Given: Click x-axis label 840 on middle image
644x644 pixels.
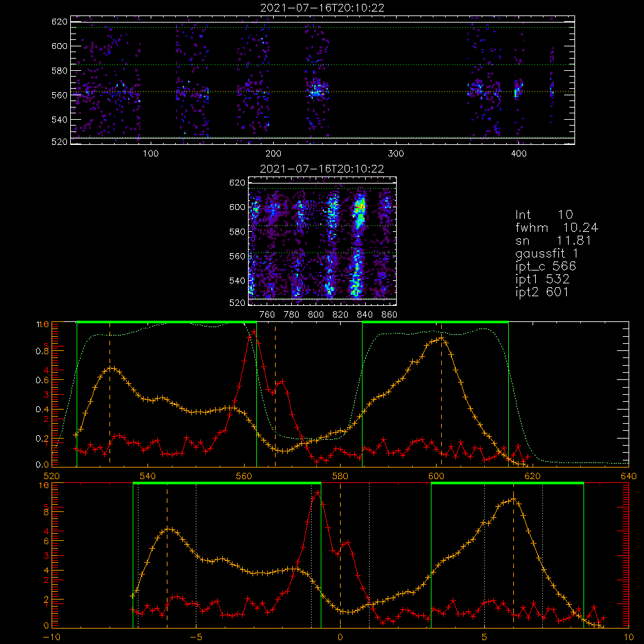Looking at the screenshot, I should 365,315.
